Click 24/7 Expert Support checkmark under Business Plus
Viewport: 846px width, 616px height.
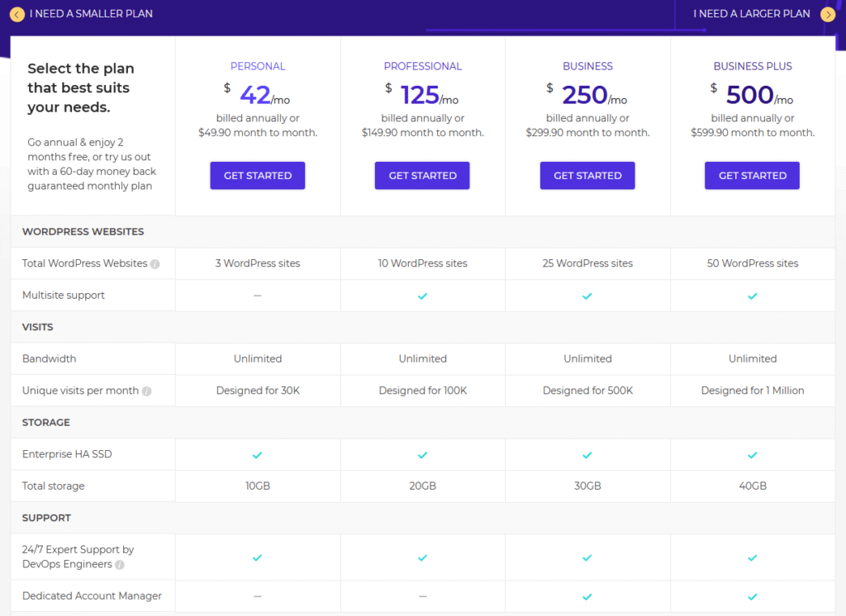coord(752,557)
